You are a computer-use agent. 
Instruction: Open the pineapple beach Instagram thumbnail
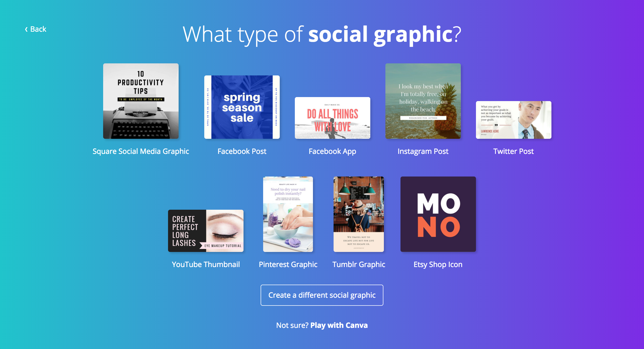point(423,101)
